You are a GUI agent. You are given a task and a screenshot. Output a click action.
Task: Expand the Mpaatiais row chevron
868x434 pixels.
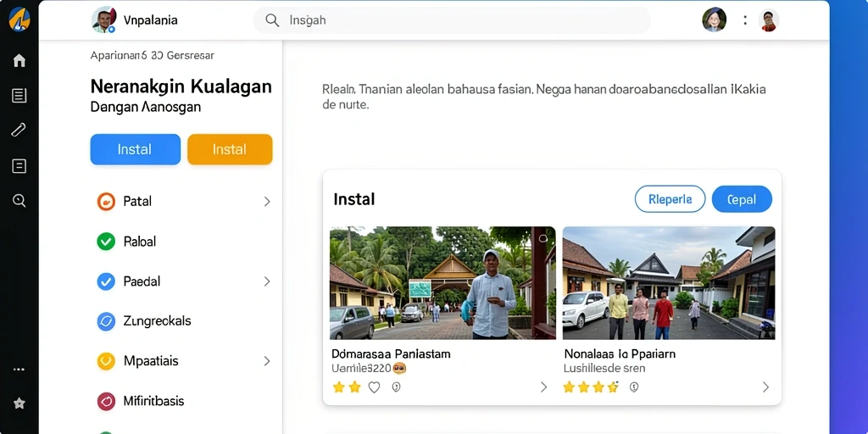(x=267, y=361)
